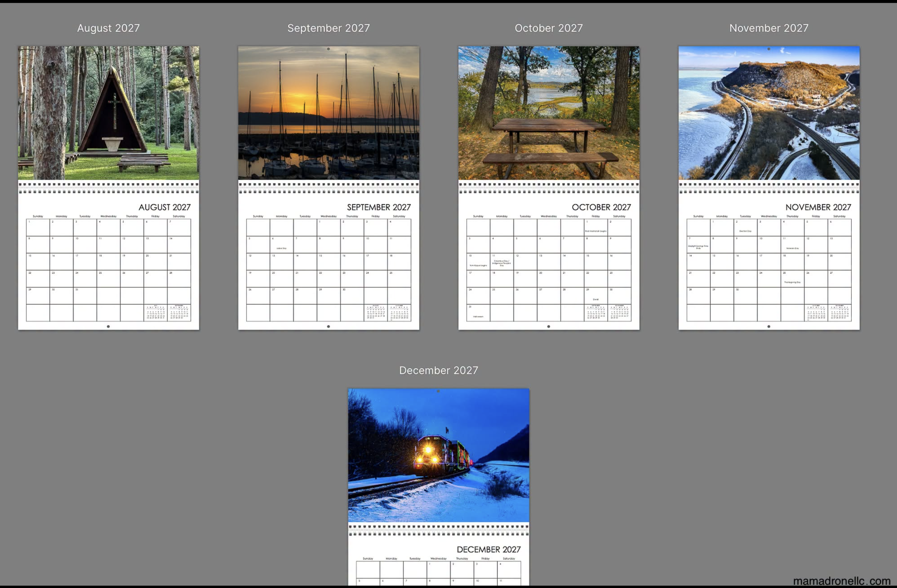Click the "October 2027" label above the picnic table page
The height and width of the screenshot is (588, 897).
pos(549,28)
